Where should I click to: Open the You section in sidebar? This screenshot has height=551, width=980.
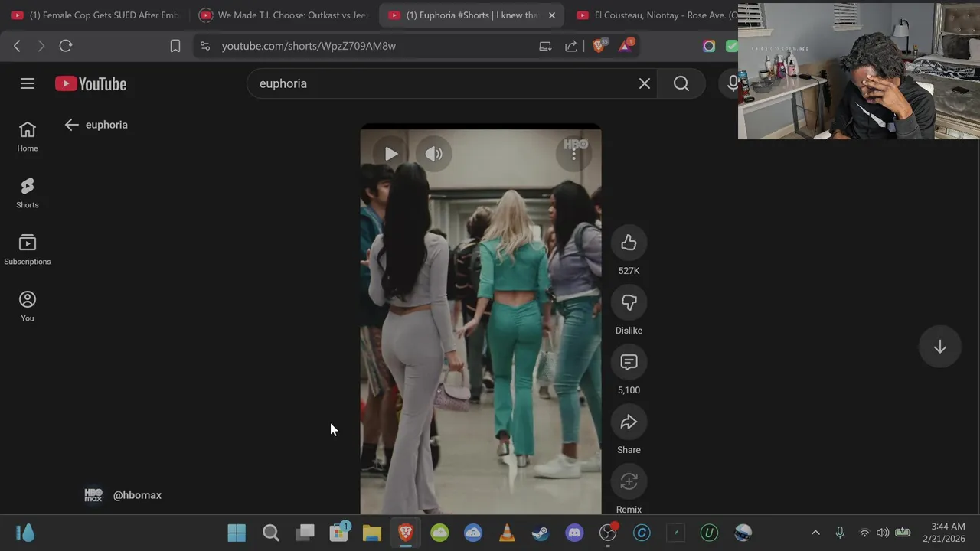click(x=28, y=307)
